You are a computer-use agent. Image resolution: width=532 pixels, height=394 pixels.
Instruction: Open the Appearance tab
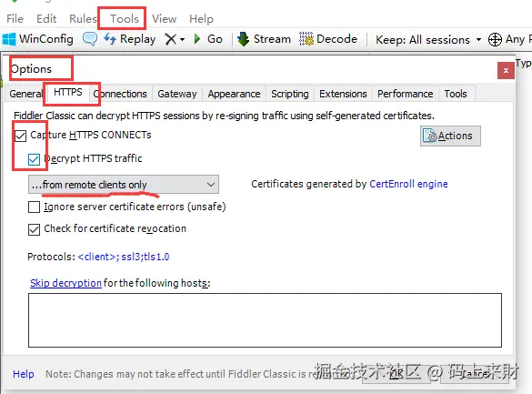pos(234,94)
